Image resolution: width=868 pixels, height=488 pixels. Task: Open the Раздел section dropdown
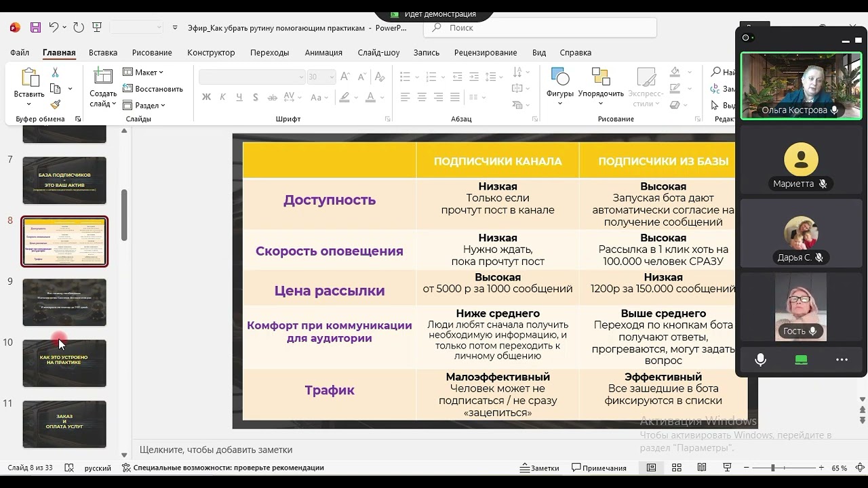pos(144,105)
